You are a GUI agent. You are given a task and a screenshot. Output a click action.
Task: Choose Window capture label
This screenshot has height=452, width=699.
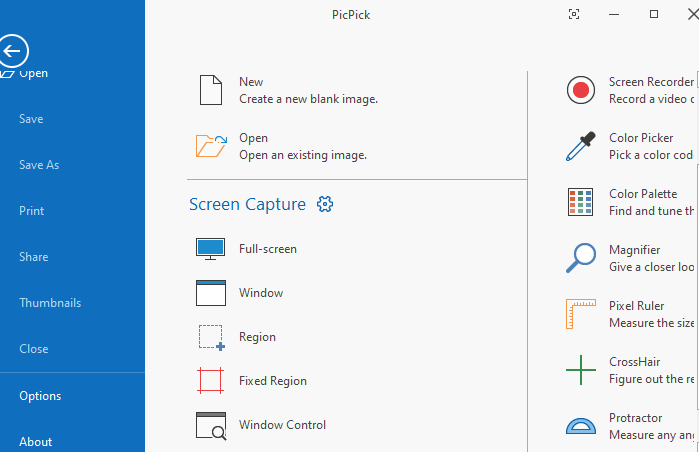pyautogui.click(x=261, y=293)
